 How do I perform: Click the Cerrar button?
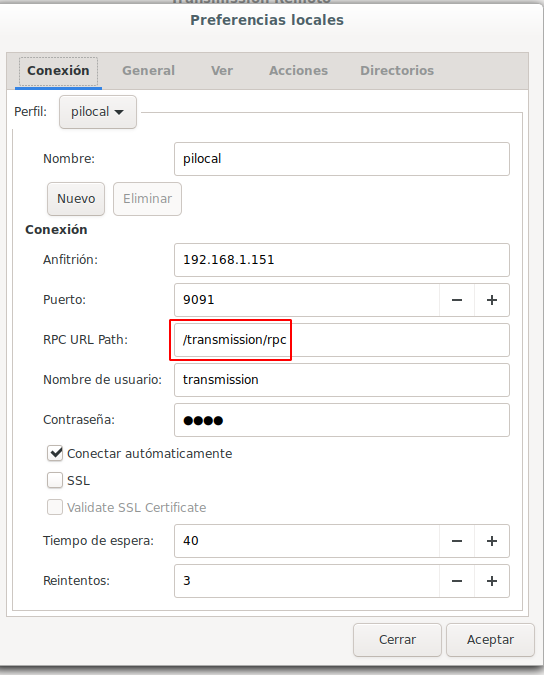point(397,640)
